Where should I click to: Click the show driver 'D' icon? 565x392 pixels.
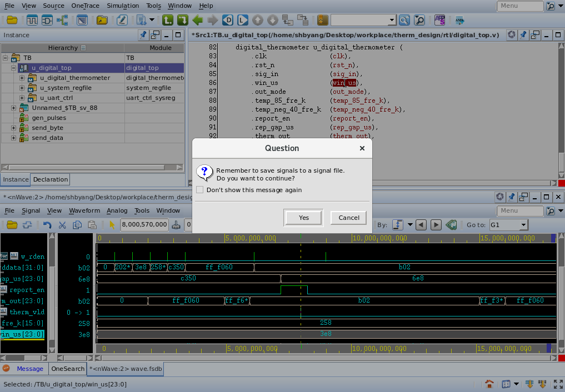(x=227, y=20)
